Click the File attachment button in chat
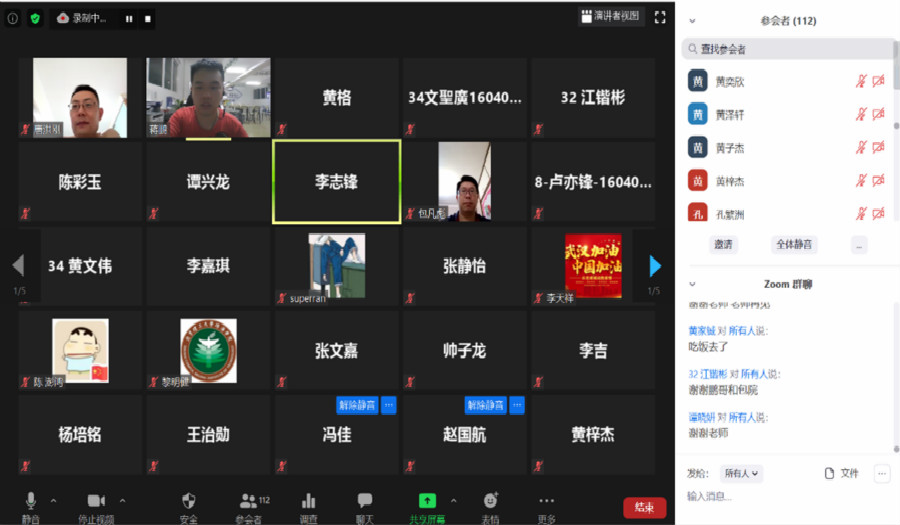The width and height of the screenshot is (900, 525). pos(841,473)
